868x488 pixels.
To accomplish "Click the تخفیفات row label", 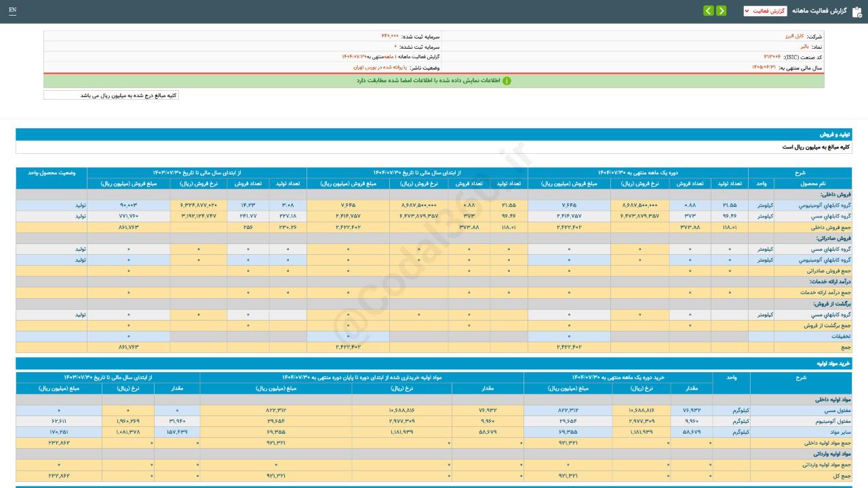I will (840, 336).
